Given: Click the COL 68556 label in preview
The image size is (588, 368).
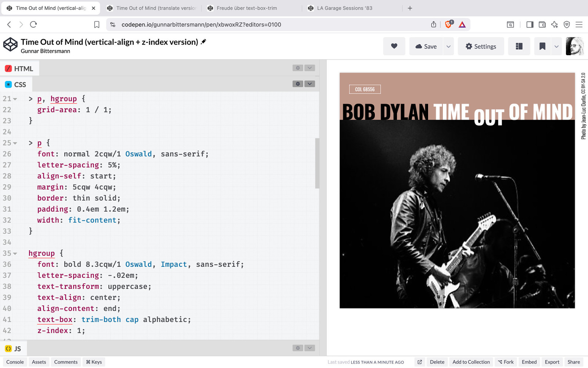Looking at the screenshot, I should (x=365, y=89).
